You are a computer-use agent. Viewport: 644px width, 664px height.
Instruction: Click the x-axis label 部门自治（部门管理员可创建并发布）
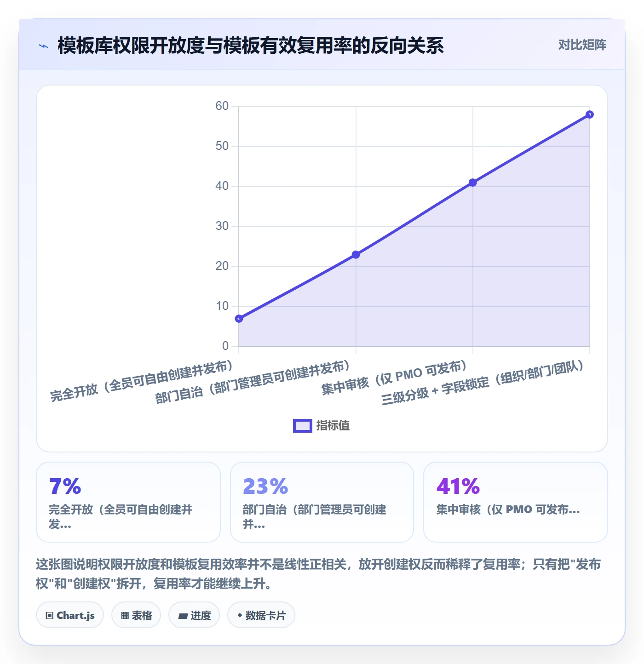pos(253,383)
